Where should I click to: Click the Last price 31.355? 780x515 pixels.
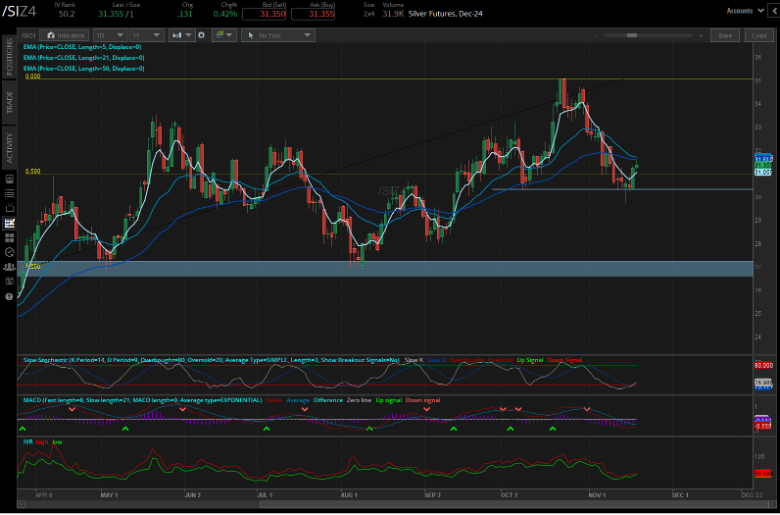110,14
